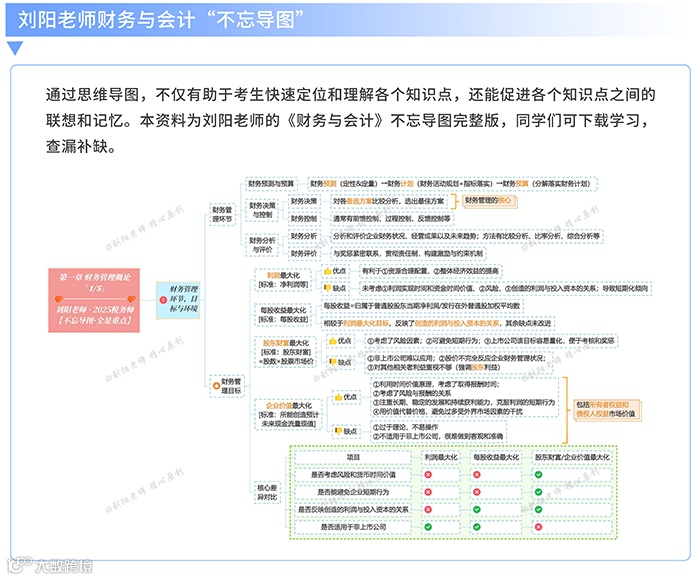Click the 财务分析与评价 node
Screen dimensions: 700x580
coord(262,245)
